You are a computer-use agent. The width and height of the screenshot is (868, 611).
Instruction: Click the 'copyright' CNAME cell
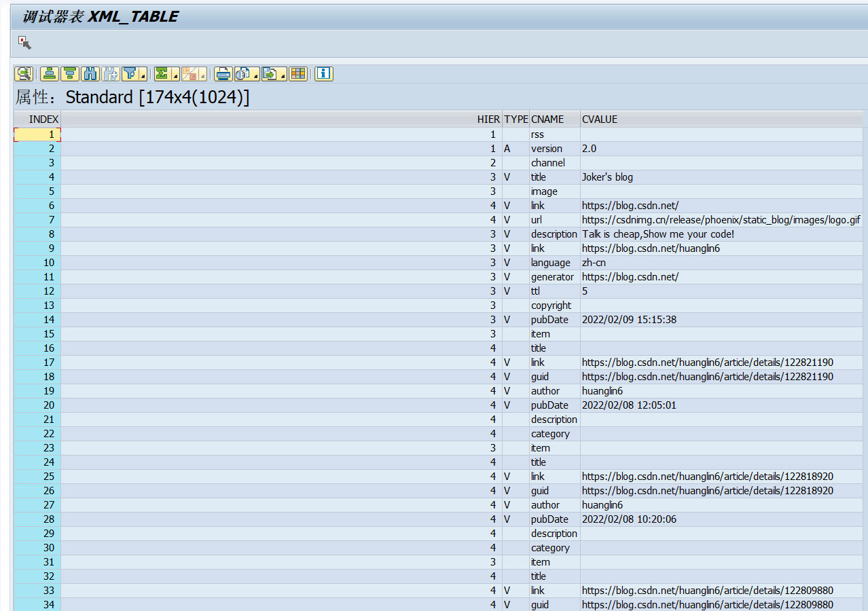tap(555, 305)
